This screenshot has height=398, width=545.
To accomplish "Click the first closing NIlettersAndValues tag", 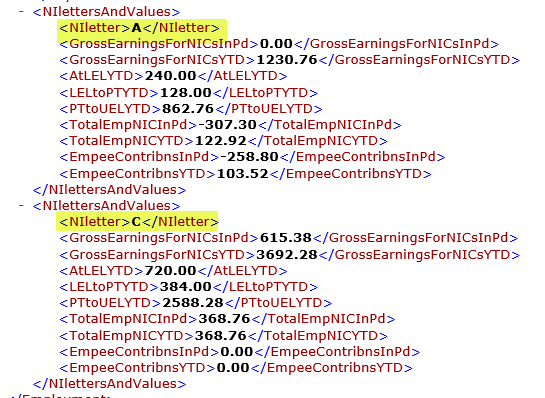I will 109,190.
